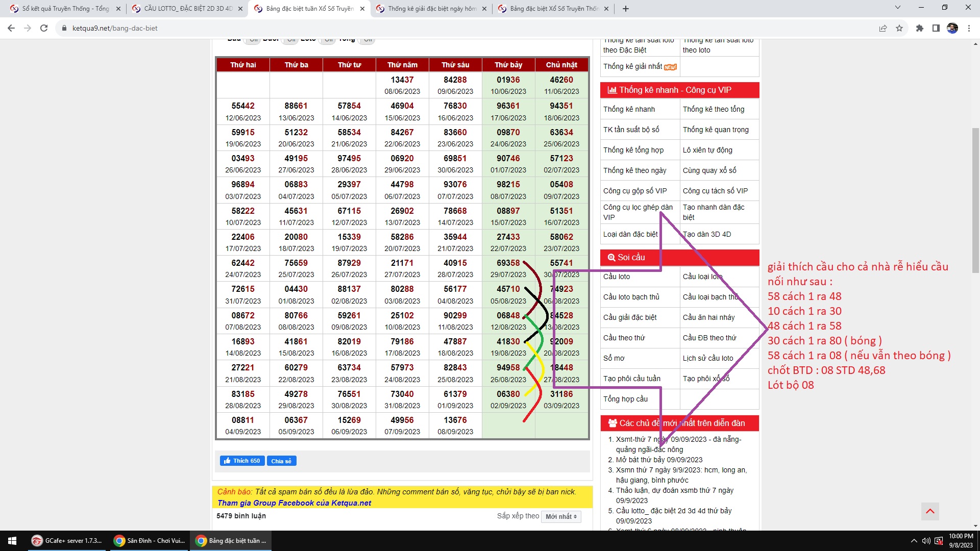Open 'Lô xiên tự động' link

pos(707,150)
